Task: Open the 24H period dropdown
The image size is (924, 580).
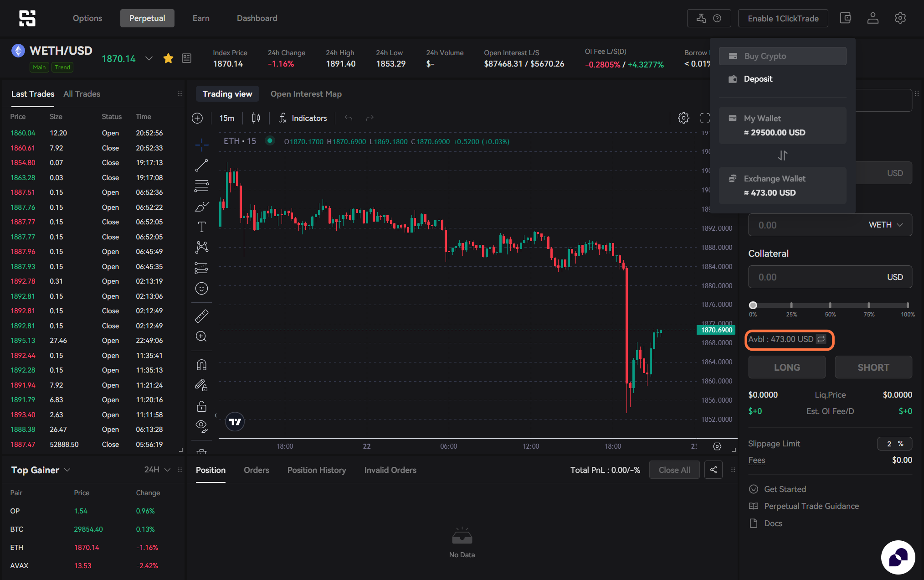Action: (157, 470)
